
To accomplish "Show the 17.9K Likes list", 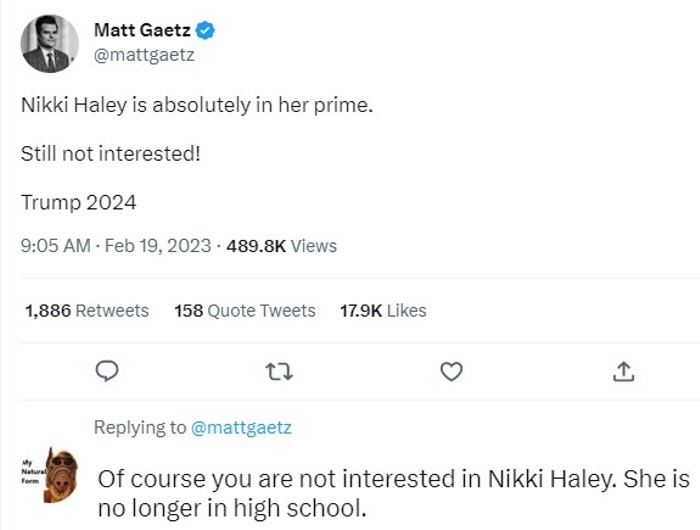I will click(x=382, y=311).
